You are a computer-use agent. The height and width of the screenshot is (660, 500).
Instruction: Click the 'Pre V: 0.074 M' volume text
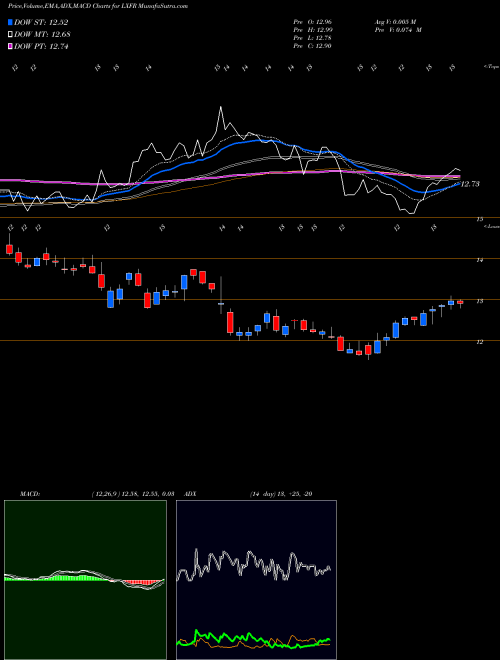click(398, 30)
